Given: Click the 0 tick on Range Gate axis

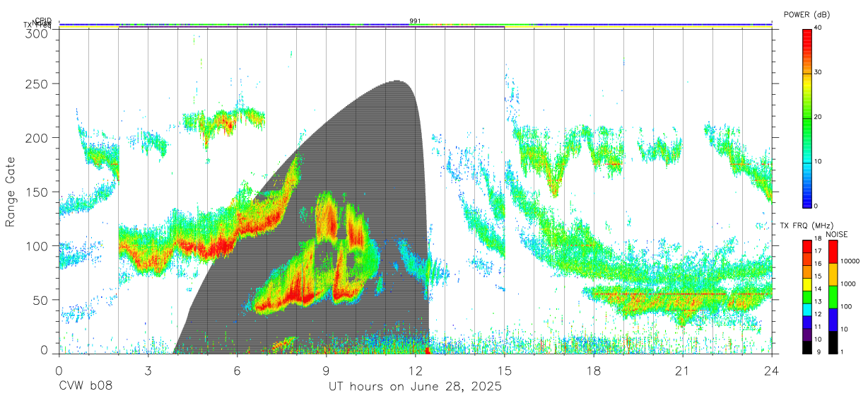Looking at the screenshot, I should pyautogui.click(x=44, y=349).
